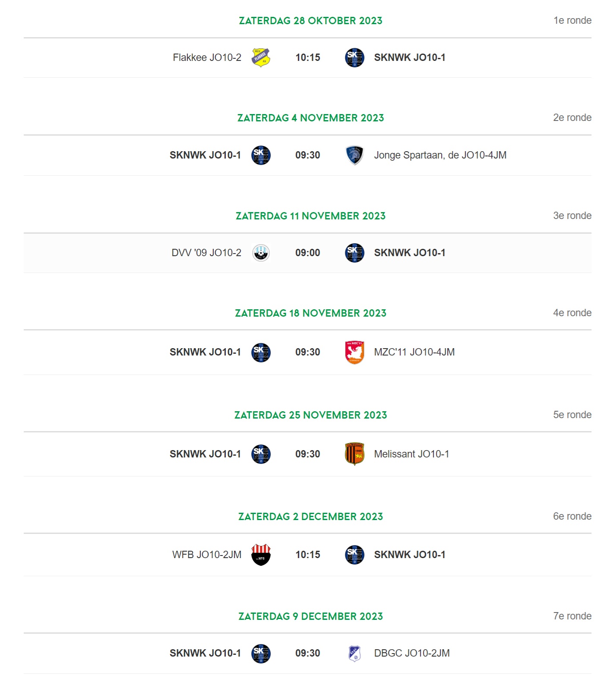
Task: Select the Zaterdag 25 November 2023 heading
Action: [x=311, y=415]
